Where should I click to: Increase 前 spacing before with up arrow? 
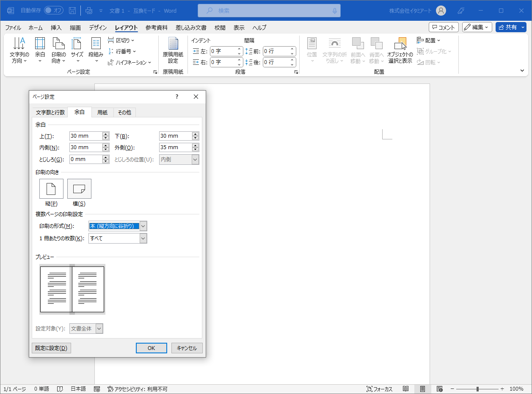[292, 49]
